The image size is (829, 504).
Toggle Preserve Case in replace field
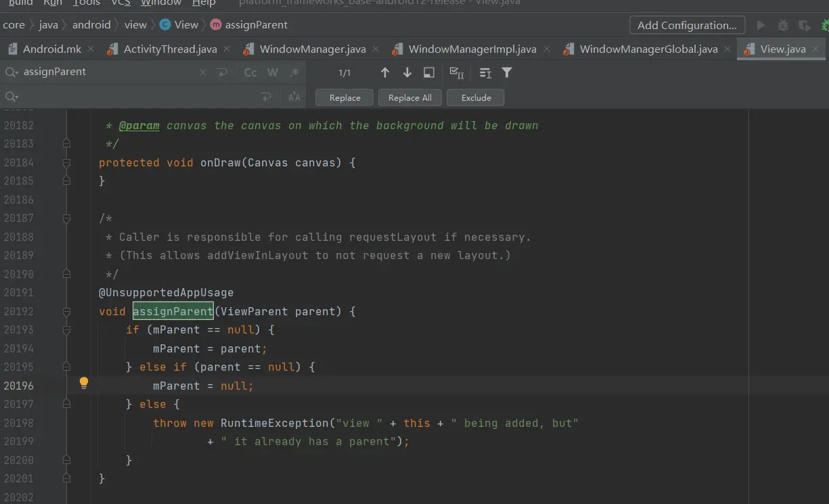[x=294, y=97]
